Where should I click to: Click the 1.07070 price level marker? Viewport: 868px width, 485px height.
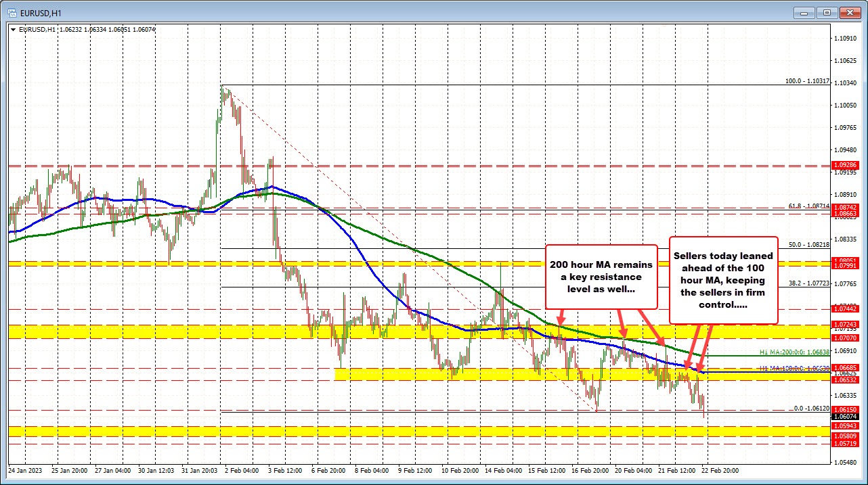tap(846, 338)
